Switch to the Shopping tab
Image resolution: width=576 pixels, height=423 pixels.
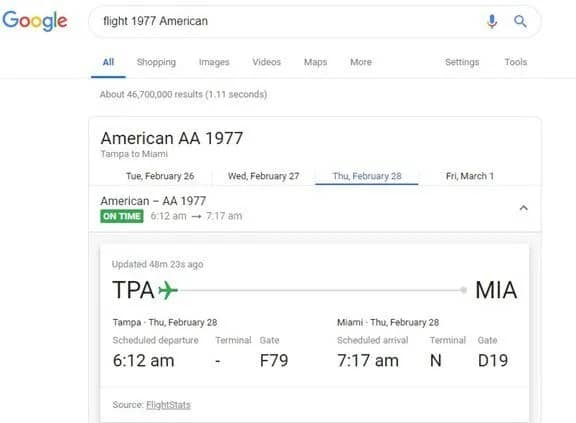(x=156, y=62)
